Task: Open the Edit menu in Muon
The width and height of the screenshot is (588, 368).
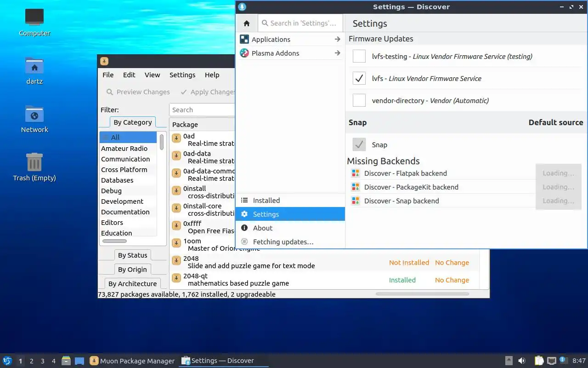Action: [129, 75]
